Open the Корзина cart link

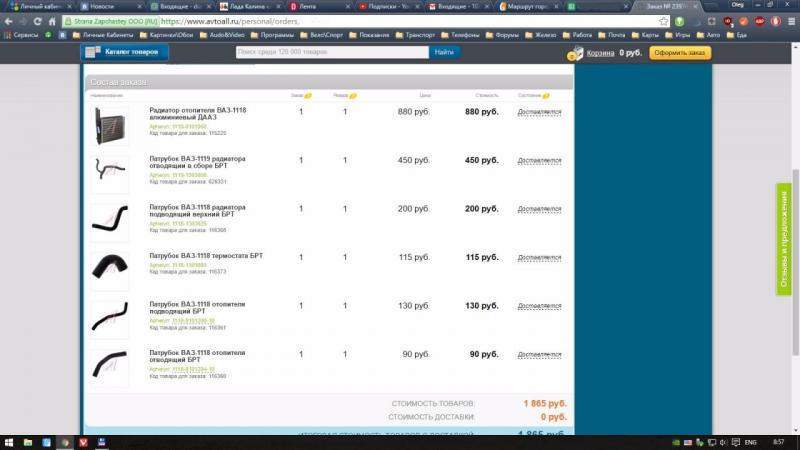pyautogui.click(x=600, y=53)
